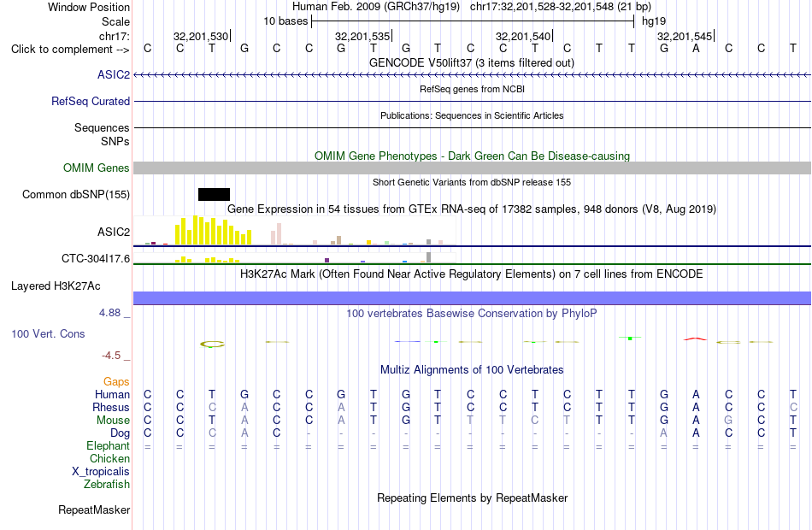Open 'Short Genetic Variants from dbSNP release 155' title

tap(472, 182)
